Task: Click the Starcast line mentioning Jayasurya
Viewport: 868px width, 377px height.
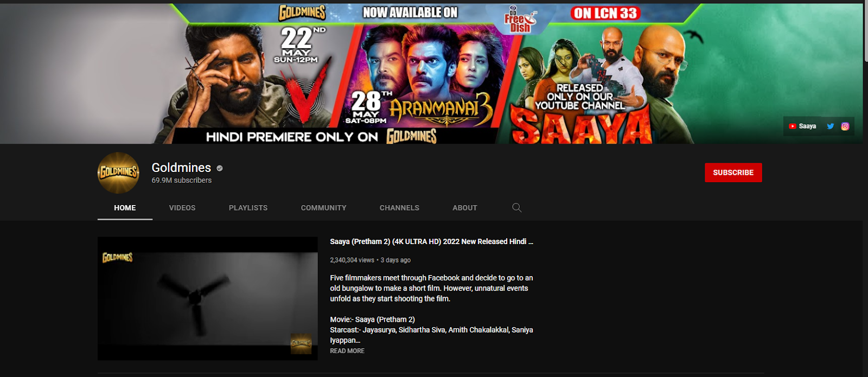Action: point(431,335)
